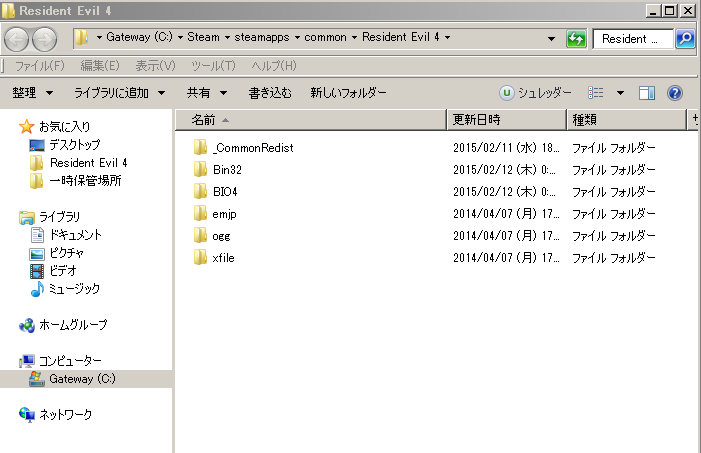Select the Bin32 folder icon
701x453 pixels.
click(200, 169)
